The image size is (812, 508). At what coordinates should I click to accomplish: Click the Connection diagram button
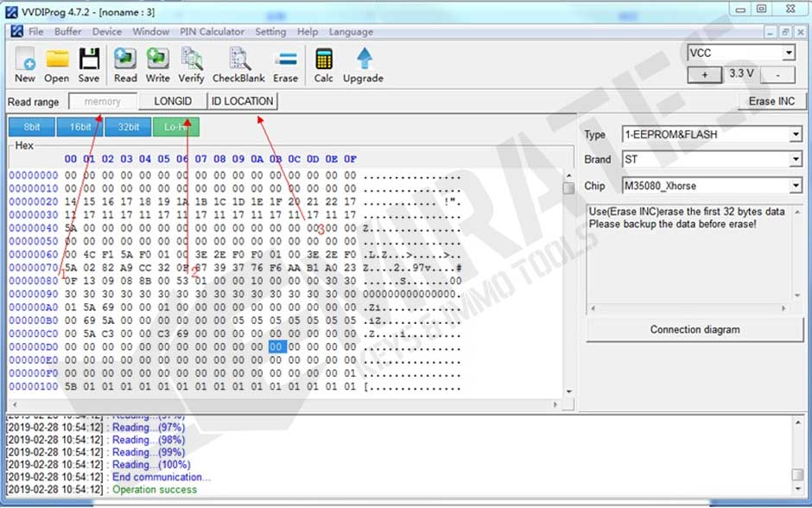695,329
